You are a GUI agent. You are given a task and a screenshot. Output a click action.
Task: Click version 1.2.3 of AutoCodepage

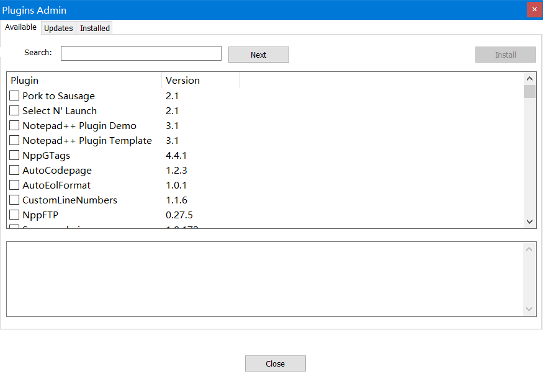coord(176,170)
